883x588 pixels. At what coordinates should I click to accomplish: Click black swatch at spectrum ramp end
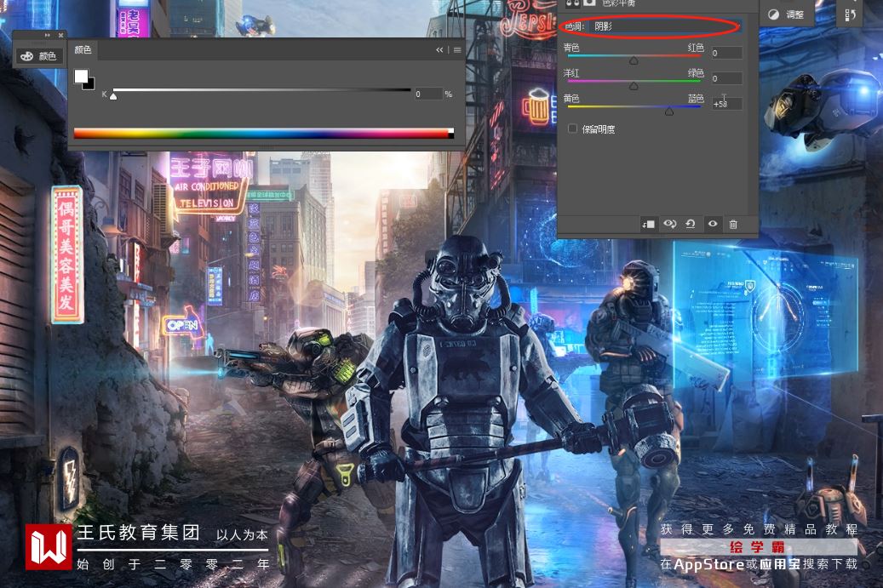pyautogui.click(x=450, y=135)
